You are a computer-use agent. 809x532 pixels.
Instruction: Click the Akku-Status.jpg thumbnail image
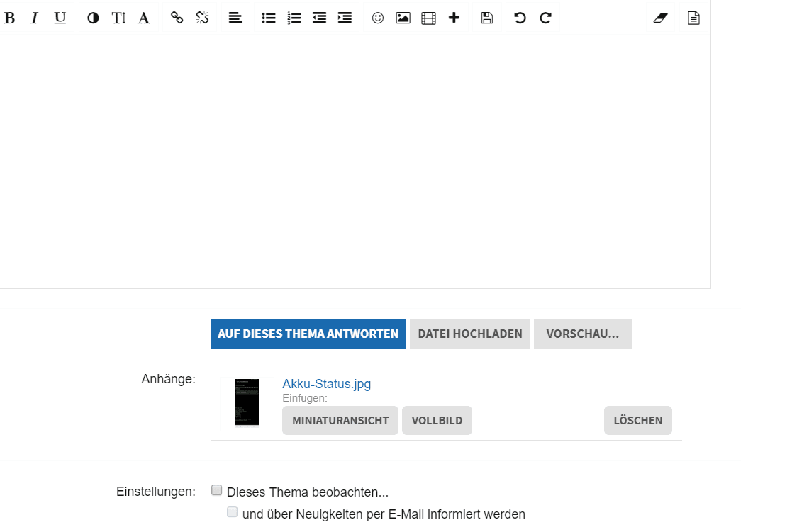(x=247, y=403)
